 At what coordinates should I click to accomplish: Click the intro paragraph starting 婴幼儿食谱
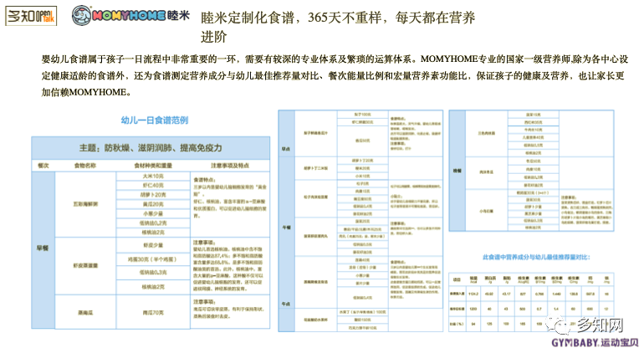point(335,75)
